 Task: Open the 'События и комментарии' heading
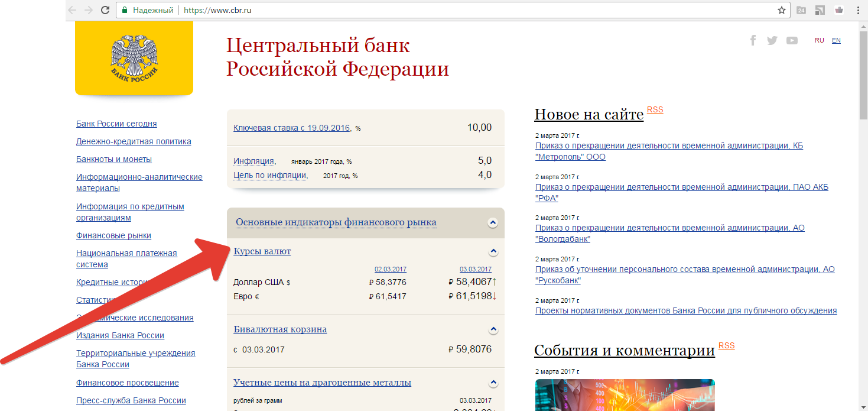click(625, 350)
